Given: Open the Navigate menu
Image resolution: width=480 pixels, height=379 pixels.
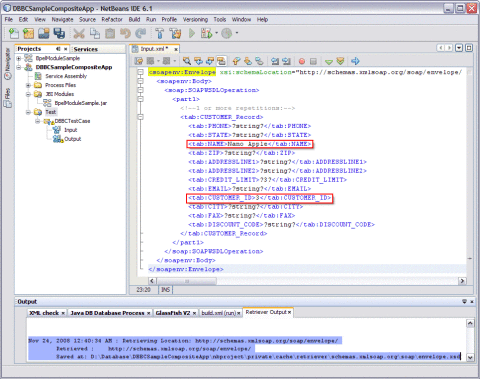Looking at the screenshot, I should (62, 19).
